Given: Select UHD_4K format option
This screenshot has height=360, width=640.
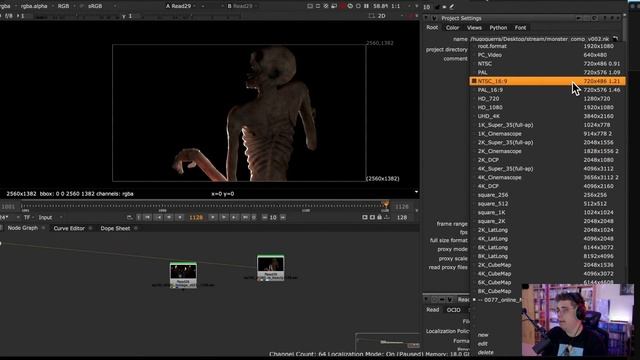Looking at the screenshot, I should (547, 116).
